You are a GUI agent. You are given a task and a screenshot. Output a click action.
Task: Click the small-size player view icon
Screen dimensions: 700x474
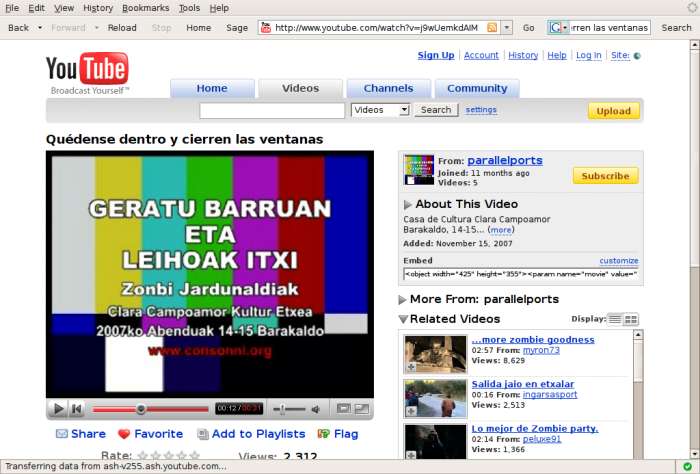tap(343, 409)
